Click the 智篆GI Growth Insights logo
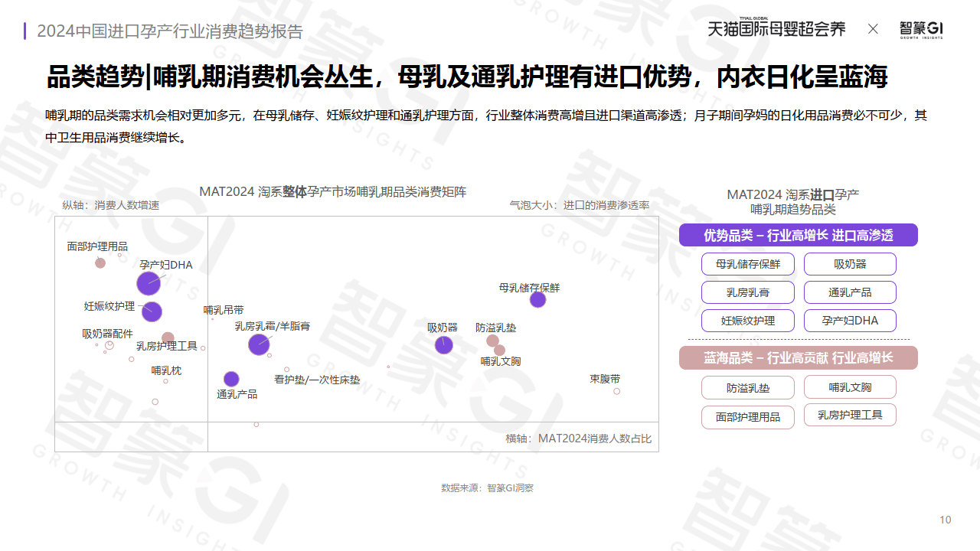This screenshot has width=980, height=551. pos(921,30)
